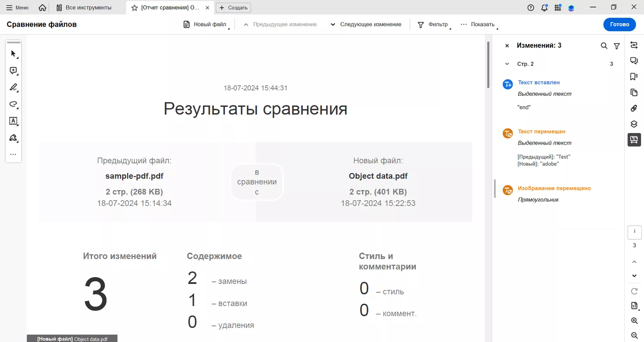644x342 pixels.
Task: Open the attachments paperclip panel
Action: (634, 108)
